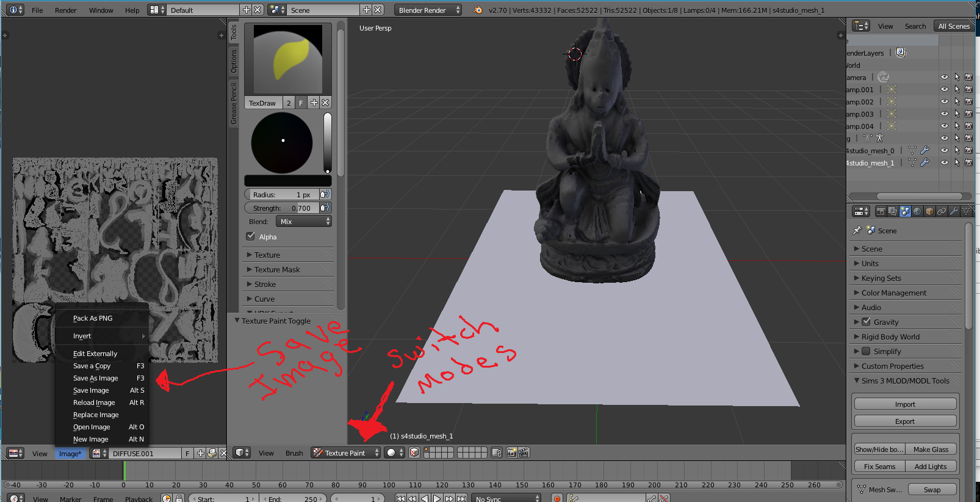Screen dimensions: 980x502
Task: Toggle radius pressure sensitivity icon
Action: pos(325,194)
